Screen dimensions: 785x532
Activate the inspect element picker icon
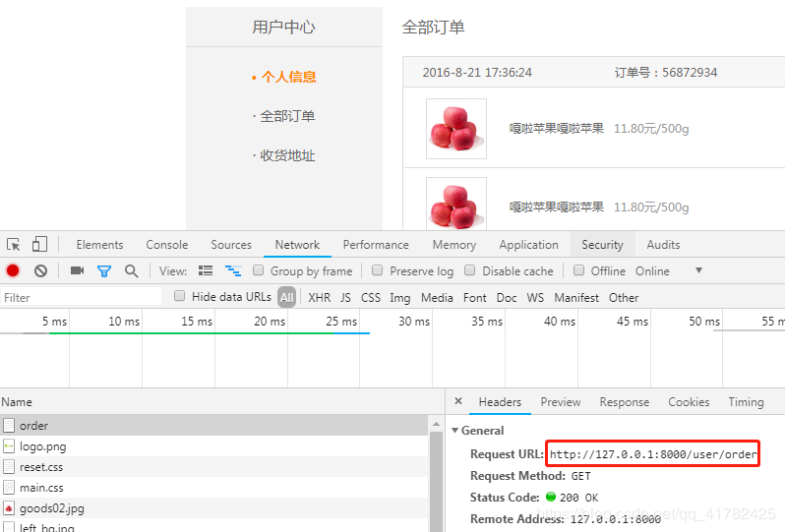14,245
